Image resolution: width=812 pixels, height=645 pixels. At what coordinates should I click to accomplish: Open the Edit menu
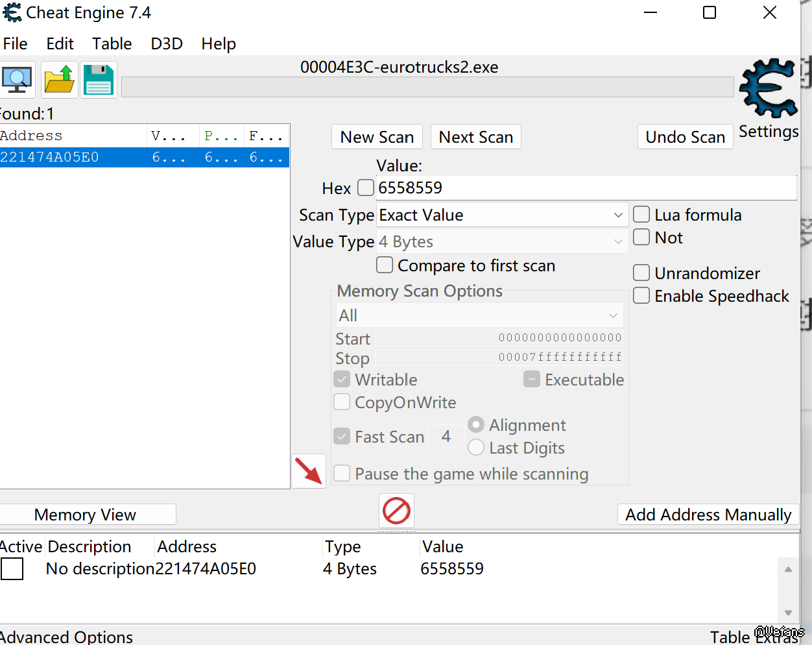point(60,43)
